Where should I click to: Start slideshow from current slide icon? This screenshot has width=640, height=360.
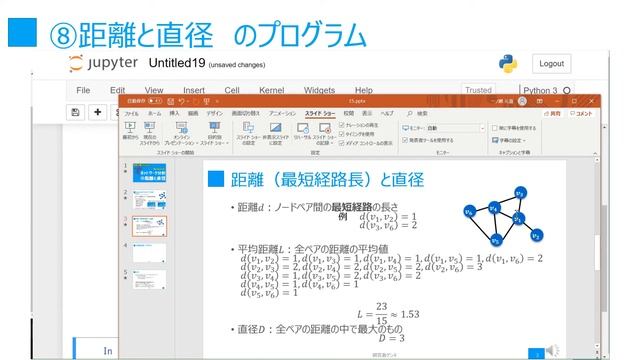click(149, 127)
